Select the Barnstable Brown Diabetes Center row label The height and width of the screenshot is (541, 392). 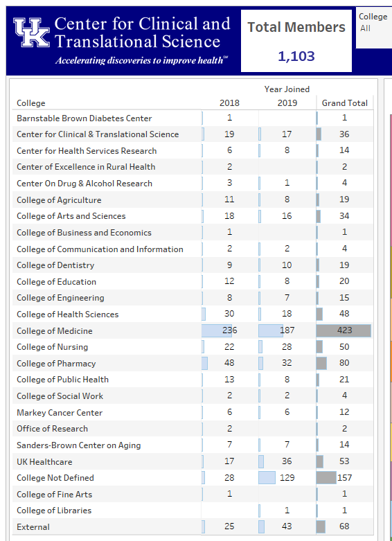pyautogui.click(x=84, y=118)
